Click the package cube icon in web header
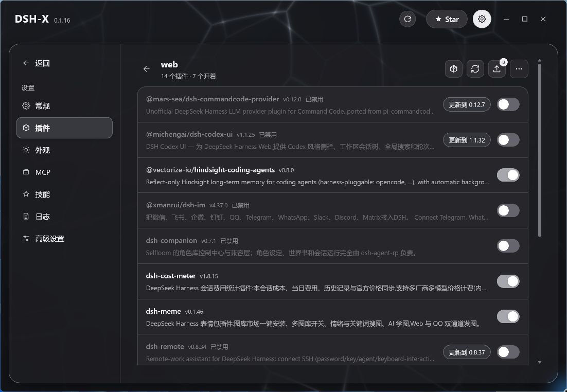 point(454,69)
